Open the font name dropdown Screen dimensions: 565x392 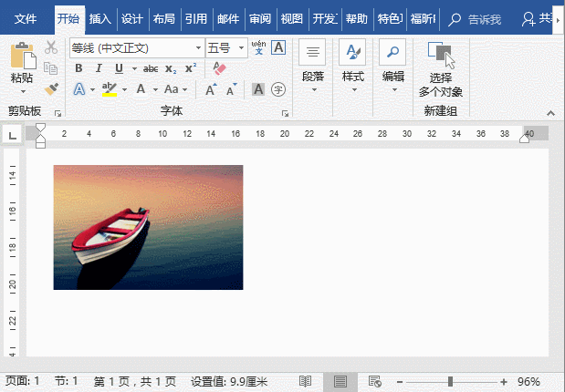click(199, 47)
